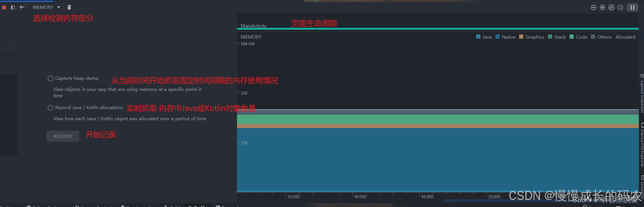Zoom out the profiler timeline
This screenshot has height=207, width=644.
click(594, 7)
